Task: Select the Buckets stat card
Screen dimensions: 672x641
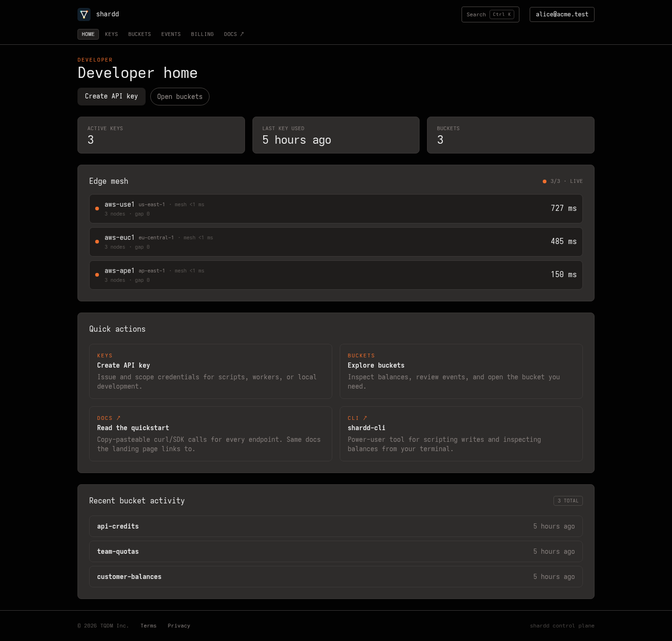Action: pos(511,135)
